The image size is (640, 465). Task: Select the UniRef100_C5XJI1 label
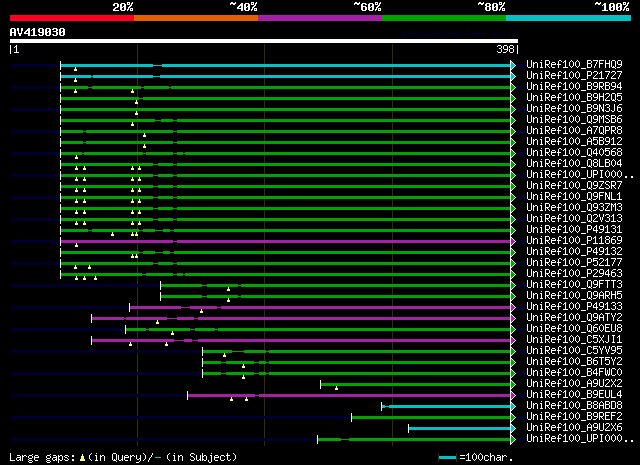(574, 340)
